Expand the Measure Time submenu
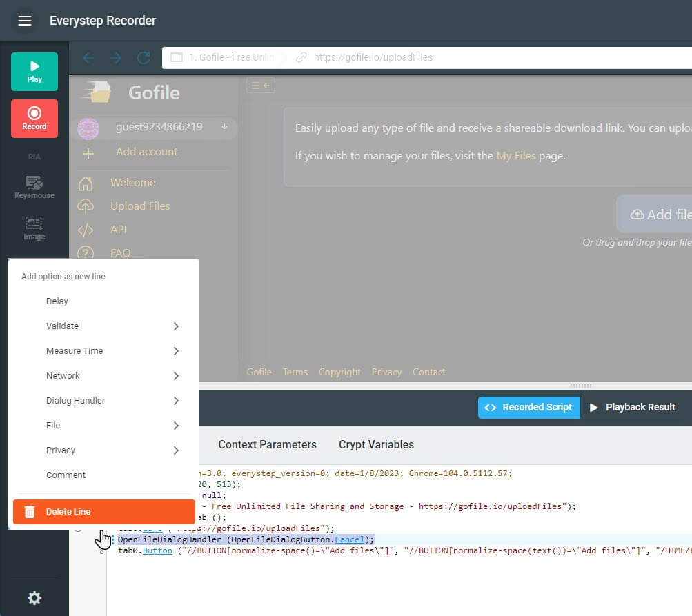The width and height of the screenshot is (692, 616). point(104,351)
